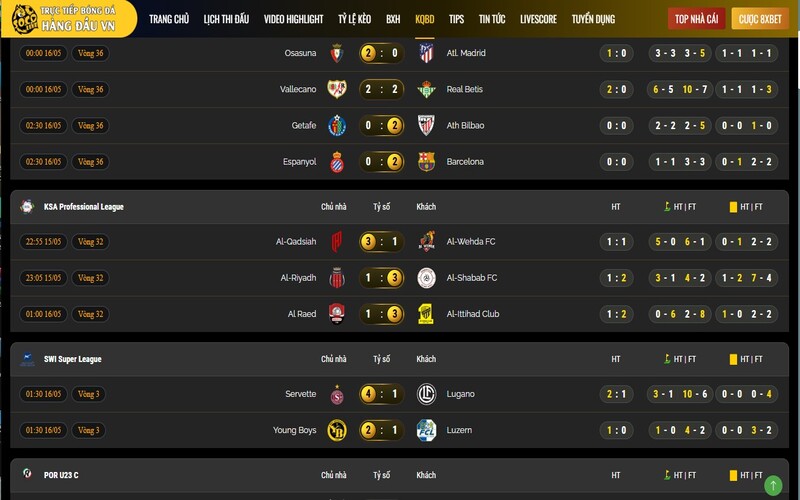Click the Atl. Madrid team crest
The image size is (800, 500).
coord(426,53)
